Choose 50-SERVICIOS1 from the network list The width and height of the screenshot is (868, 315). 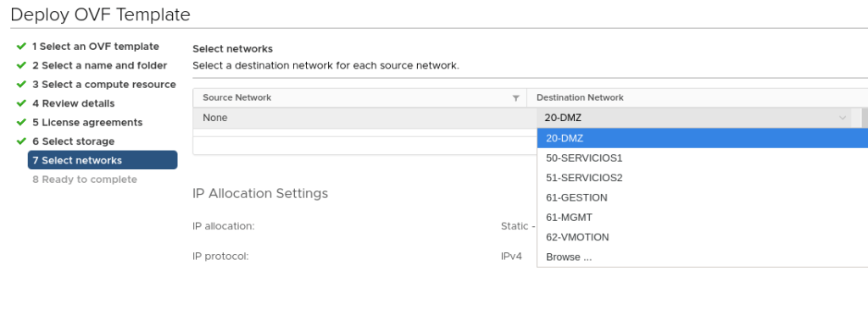702,158
